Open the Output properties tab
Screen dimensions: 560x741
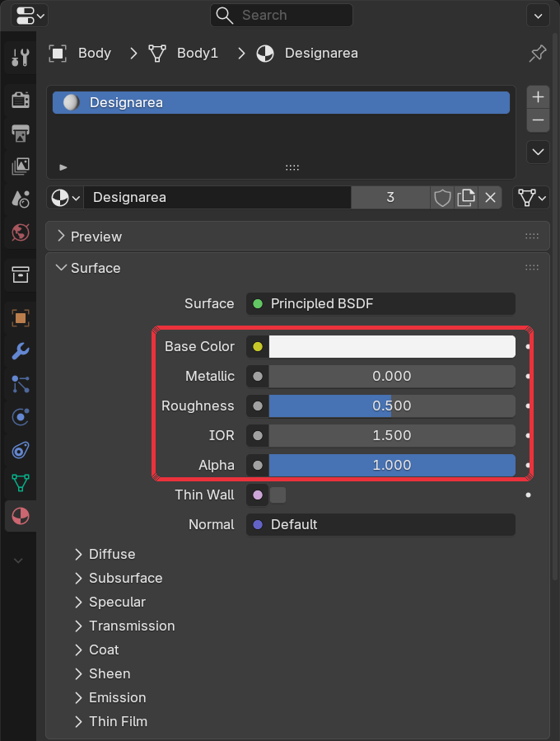[x=21, y=134]
